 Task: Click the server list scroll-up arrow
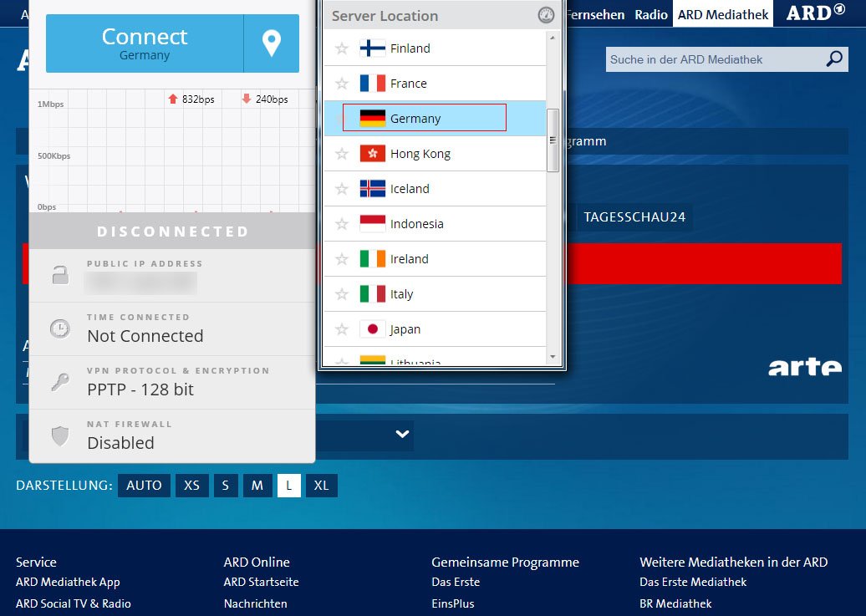553,38
